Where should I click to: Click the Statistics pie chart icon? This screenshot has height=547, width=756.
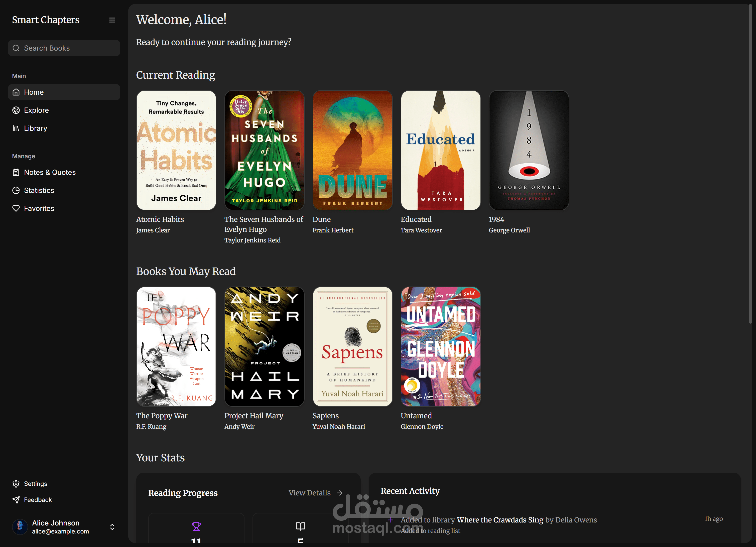16,190
